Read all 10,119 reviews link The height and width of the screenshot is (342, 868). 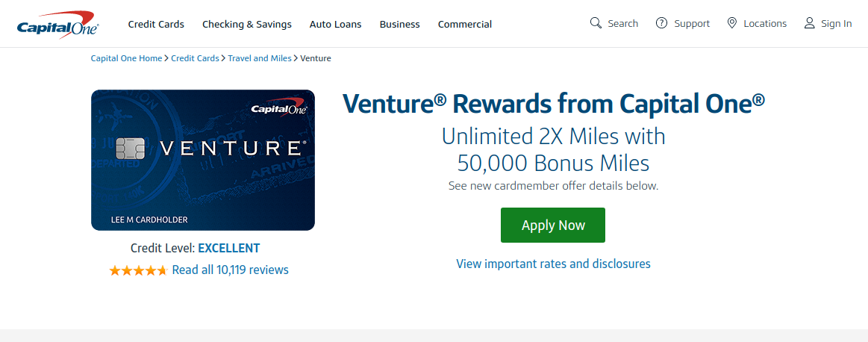point(231,270)
